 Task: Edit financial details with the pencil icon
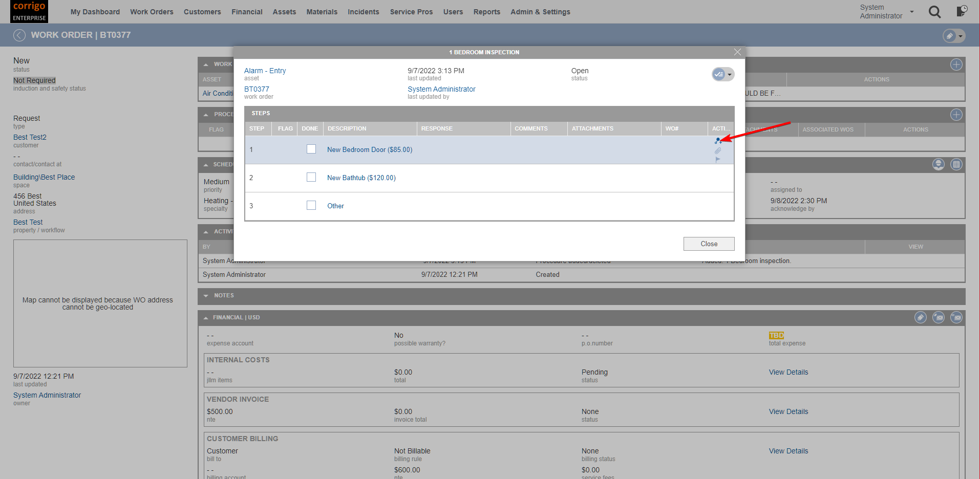(x=920, y=317)
